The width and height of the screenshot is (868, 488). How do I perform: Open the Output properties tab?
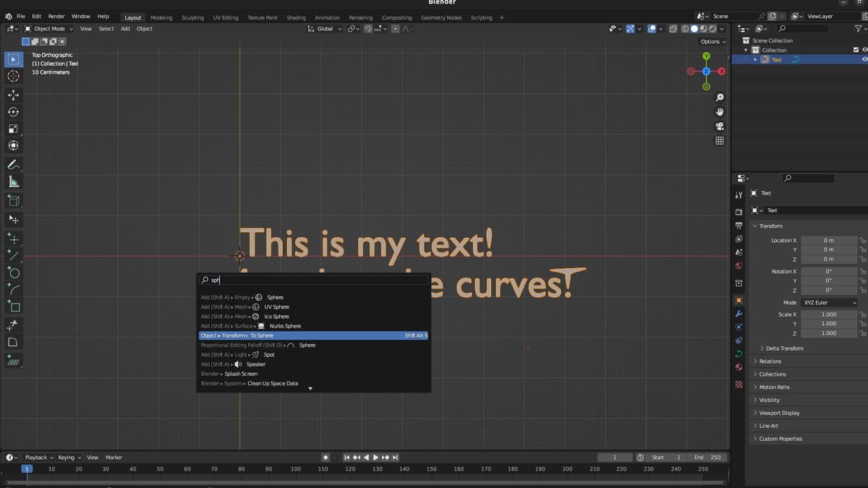[739, 226]
